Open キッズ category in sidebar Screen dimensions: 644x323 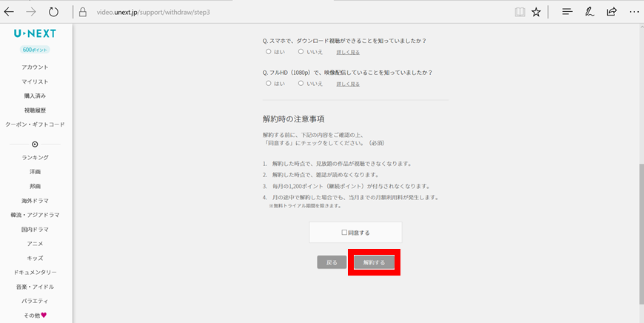click(35, 258)
